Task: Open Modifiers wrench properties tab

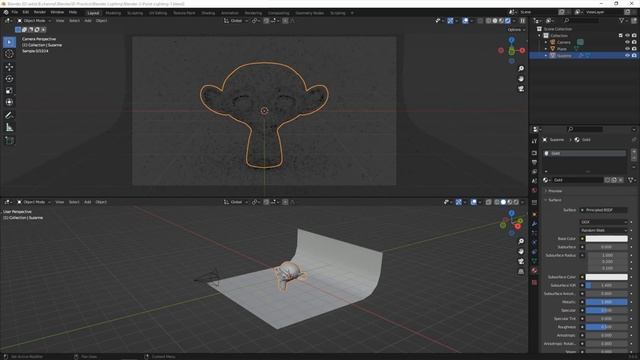Action: tap(534, 224)
